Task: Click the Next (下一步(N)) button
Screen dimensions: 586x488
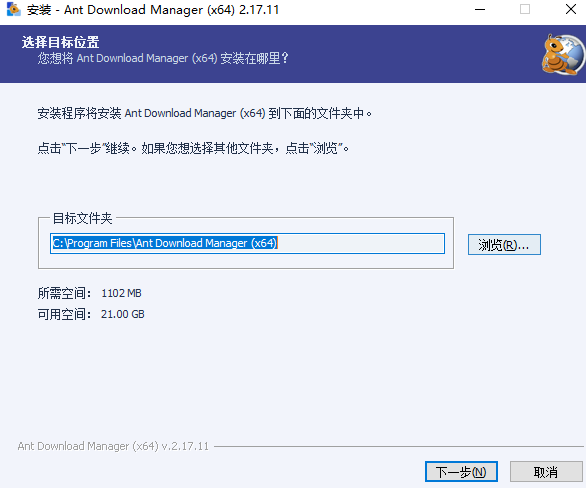Action: point(461,472)
